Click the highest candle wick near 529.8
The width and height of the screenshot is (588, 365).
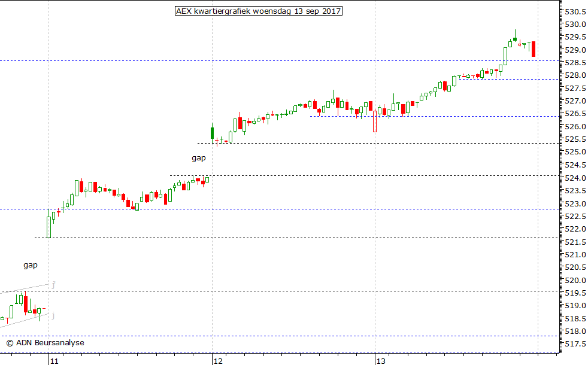coord(515,36)
